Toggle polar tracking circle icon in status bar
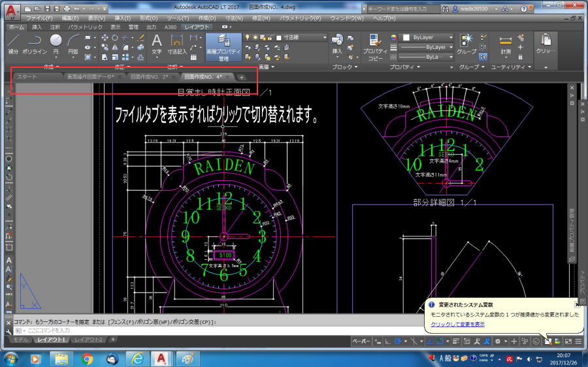Screen dimensions: 588x367 click(398, 341)
